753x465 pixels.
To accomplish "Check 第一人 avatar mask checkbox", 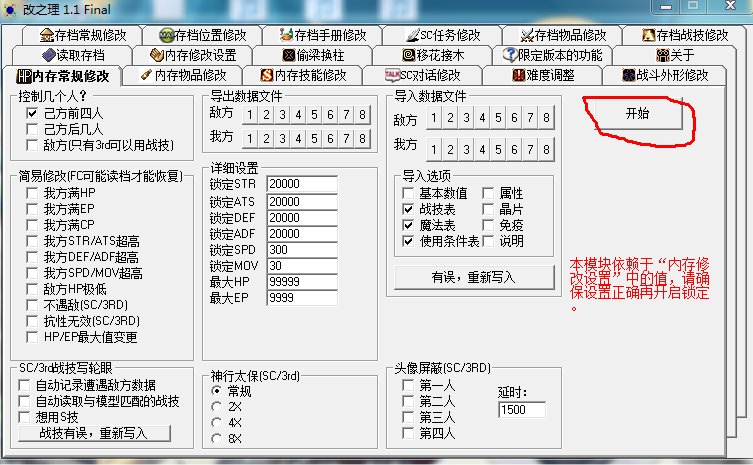I will [x=408, y=385].
